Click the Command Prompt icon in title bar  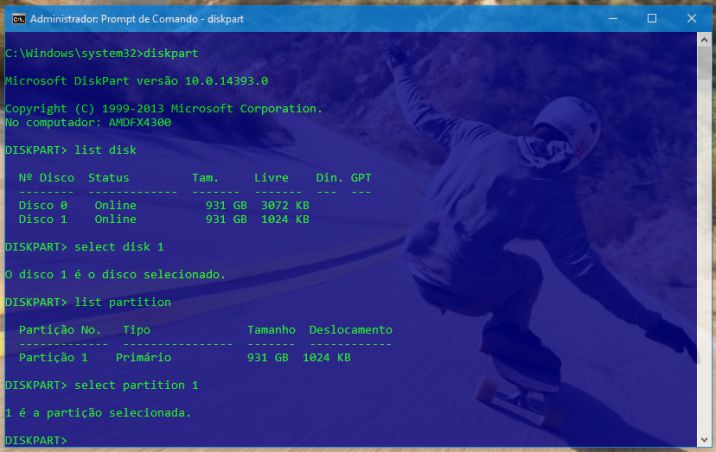coord(19,19)
